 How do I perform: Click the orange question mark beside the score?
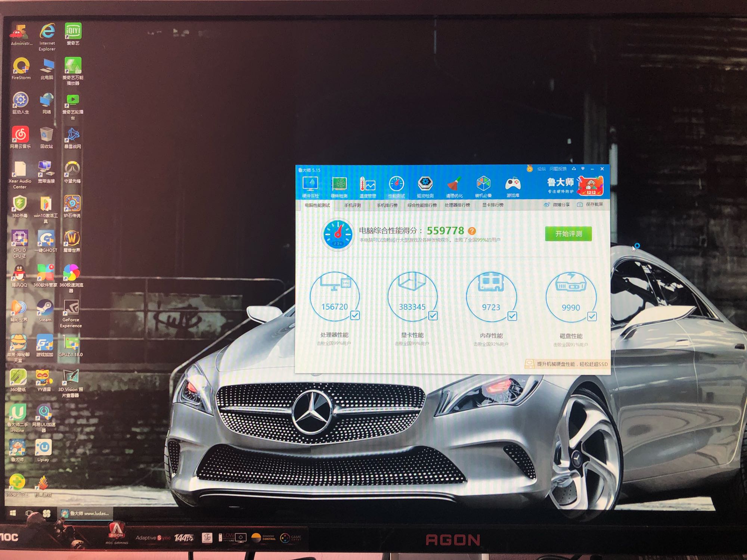[472, 231]
